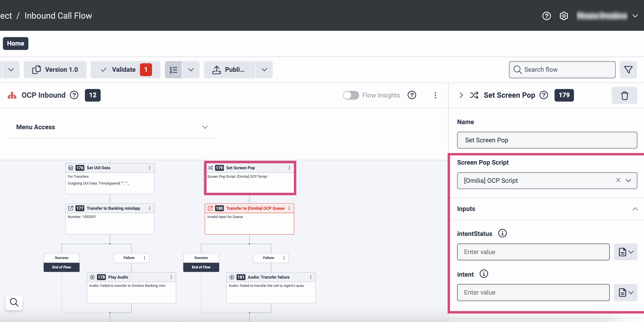The width and height of the screenshot is (644, 322).
Task: Open the help icon in top header
Action: point(546,16)
